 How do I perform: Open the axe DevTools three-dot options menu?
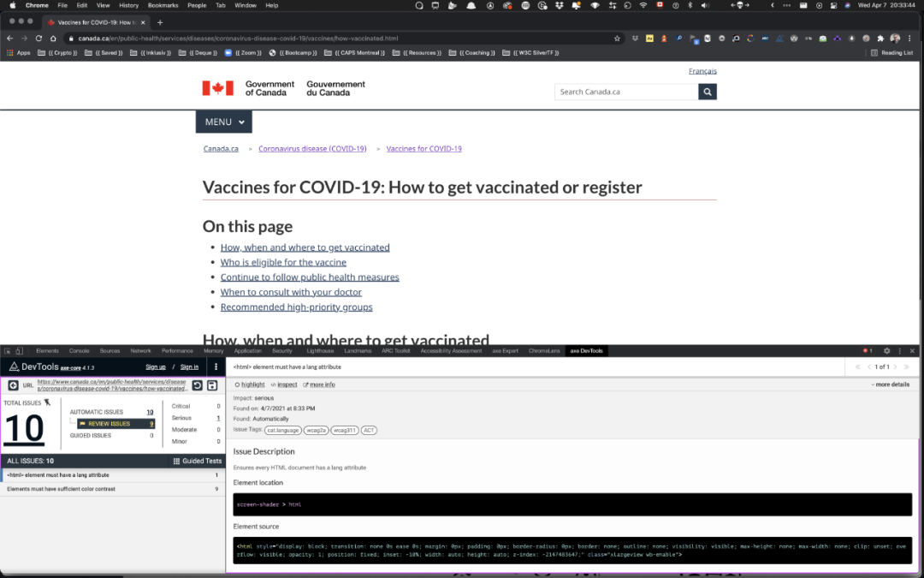(216, 366)
